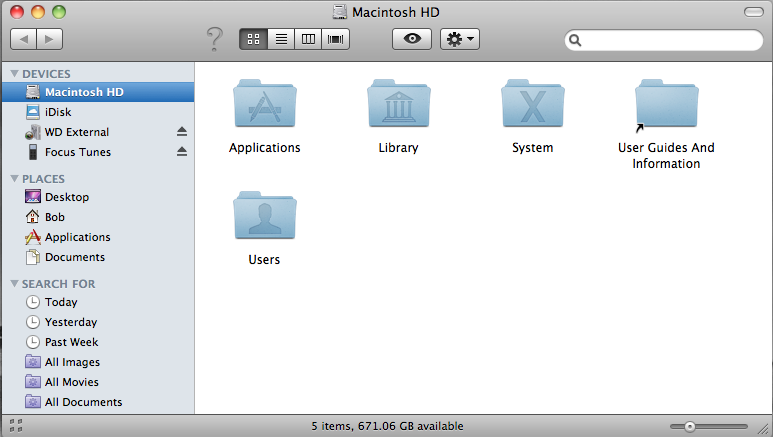Open the Applications folder icon
Screen dimensions: 773x437
point(265,104)
